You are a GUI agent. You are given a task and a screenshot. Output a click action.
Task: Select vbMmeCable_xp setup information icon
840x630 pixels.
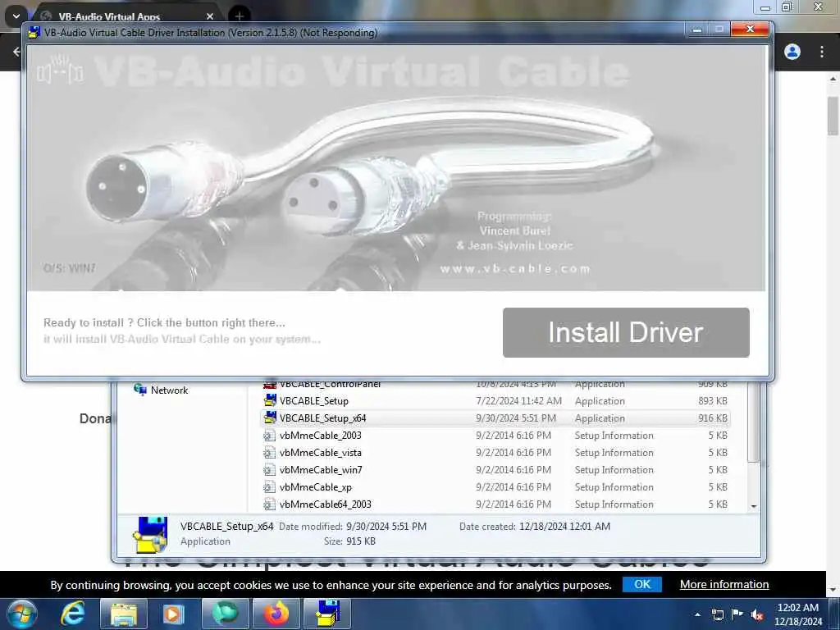click(x=269, y=487)
